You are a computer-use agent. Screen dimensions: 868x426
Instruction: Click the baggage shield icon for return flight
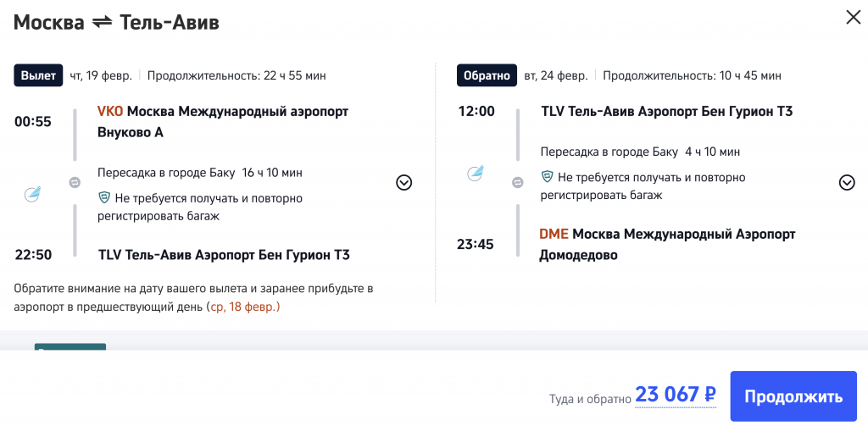click(x=548, y=177)
